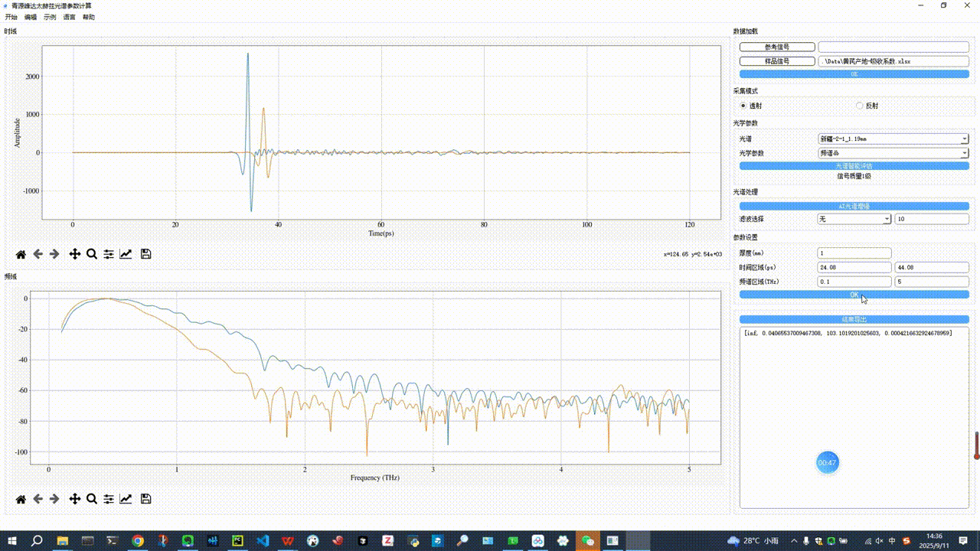This screenshot has height=551, width=980.
Task: Open Visual Studio Code from the taskbar
Action: [263, 541]
